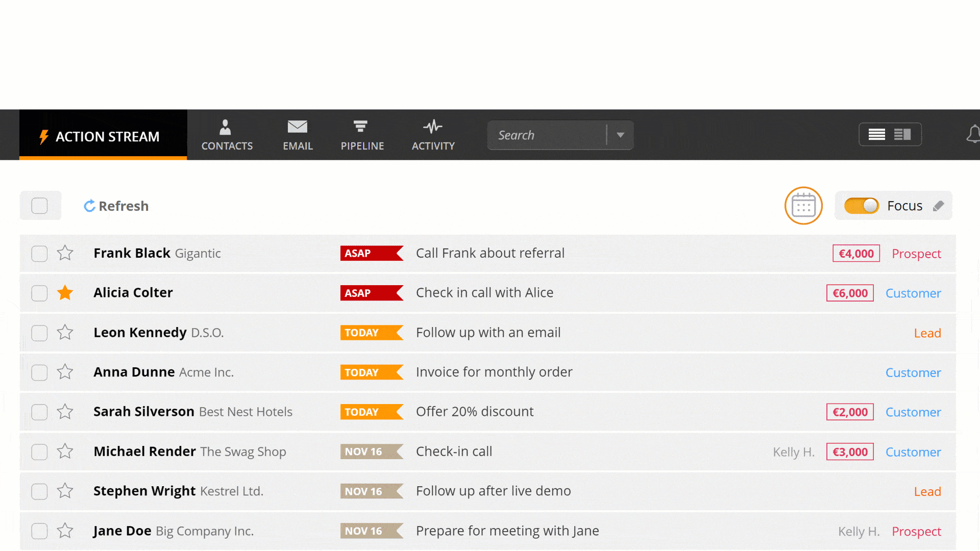Screen dimensions: 980x551
Task: Open Leon Kennedy contact name
Action: (140, 333)
